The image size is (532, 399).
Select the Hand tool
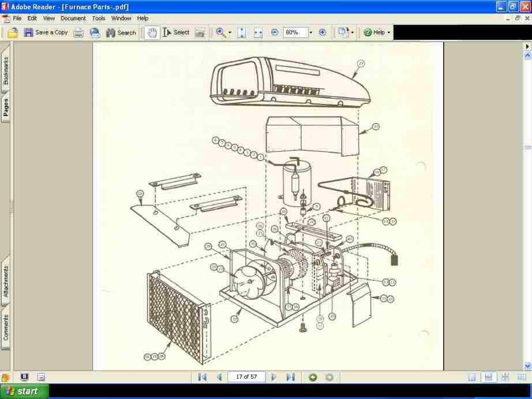tap(152, 33)
